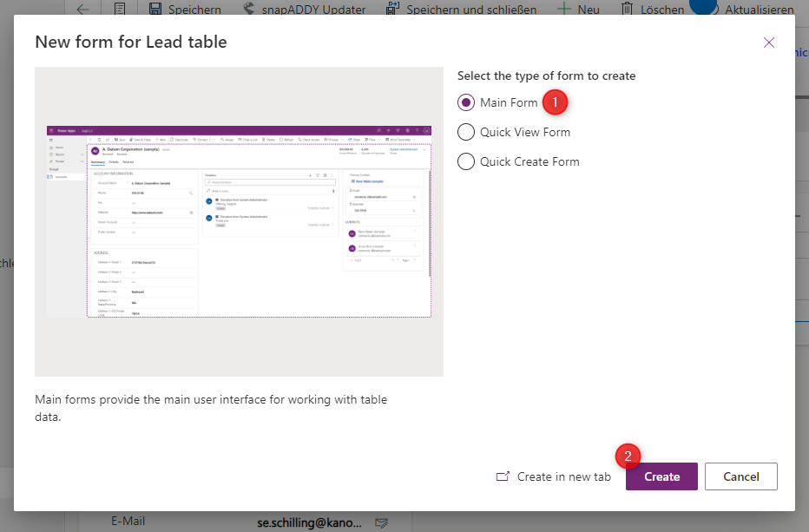Click the Create button

point(661,476)
